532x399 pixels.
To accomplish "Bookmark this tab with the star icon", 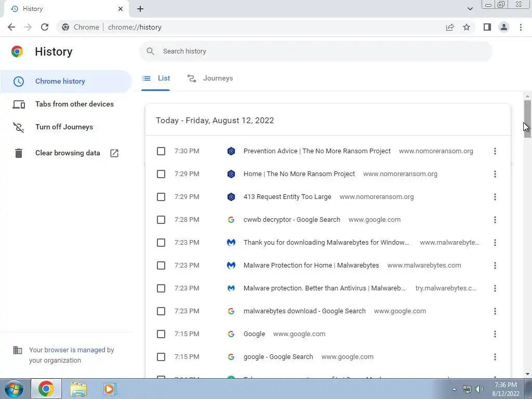I will [x=467, y=27].
